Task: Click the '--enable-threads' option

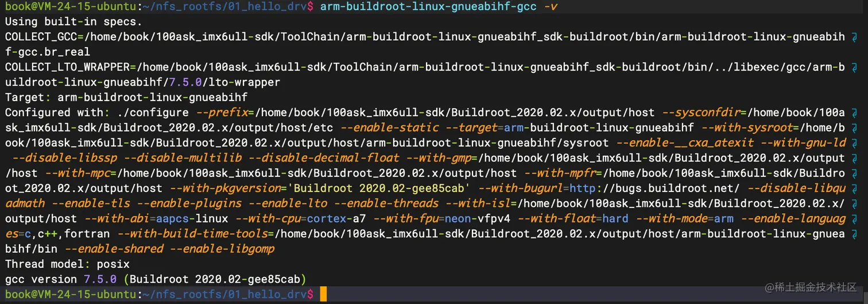Action: point(386,203)
